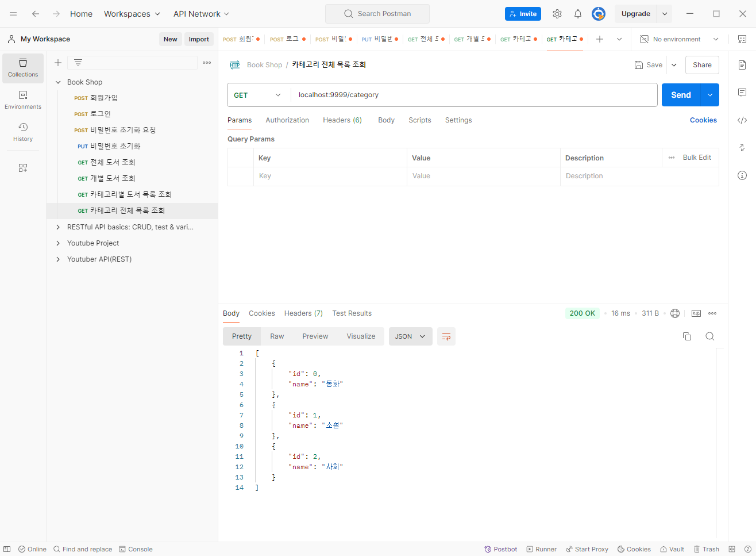Click the Import button

pyautogui.click(x=199, y=39)
